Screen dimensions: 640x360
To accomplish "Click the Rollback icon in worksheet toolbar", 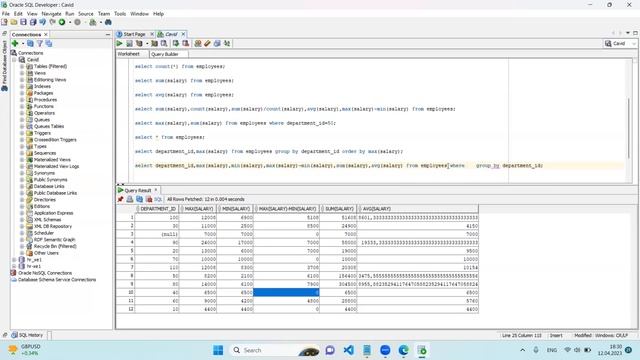I will pyautogui.click(x=186, y=43).
